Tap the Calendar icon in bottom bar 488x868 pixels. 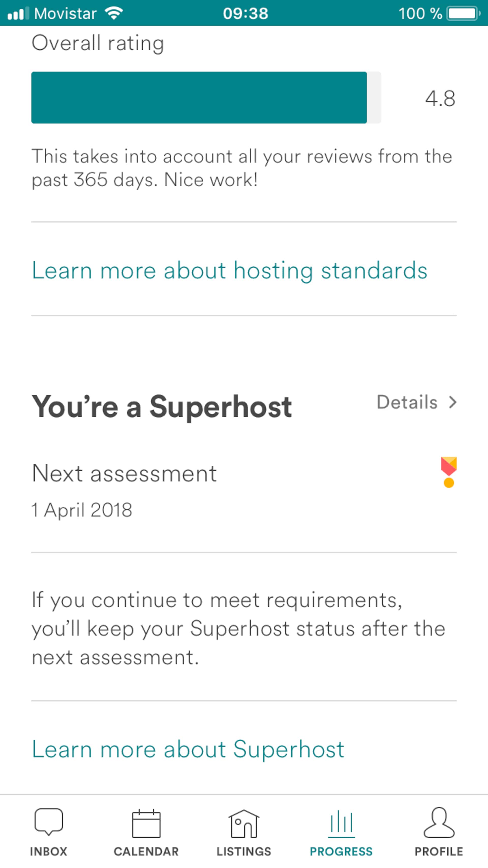pyautogui.click(x=146, y=824)
